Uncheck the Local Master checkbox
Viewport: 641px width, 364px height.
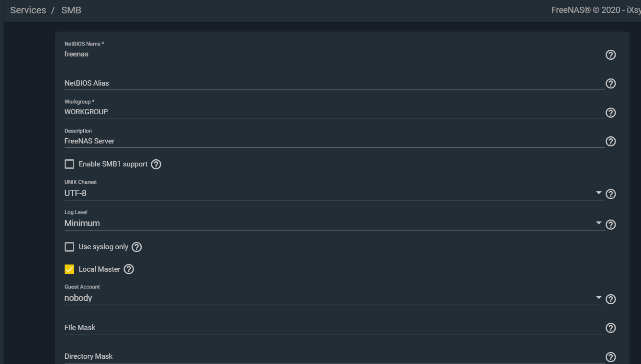tap(69, 269)
